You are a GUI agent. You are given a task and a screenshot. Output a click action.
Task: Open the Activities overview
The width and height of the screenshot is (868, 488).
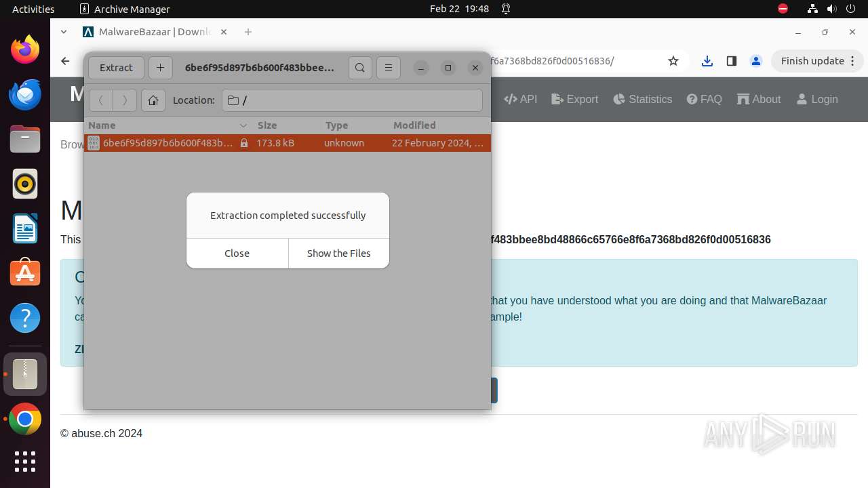33,9
